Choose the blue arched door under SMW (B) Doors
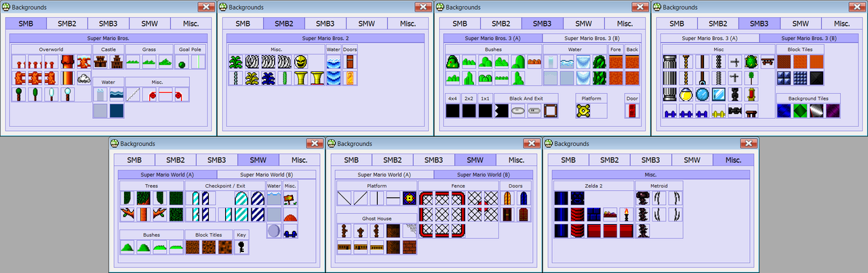868x273 pixels. click(x=524, y=198)
